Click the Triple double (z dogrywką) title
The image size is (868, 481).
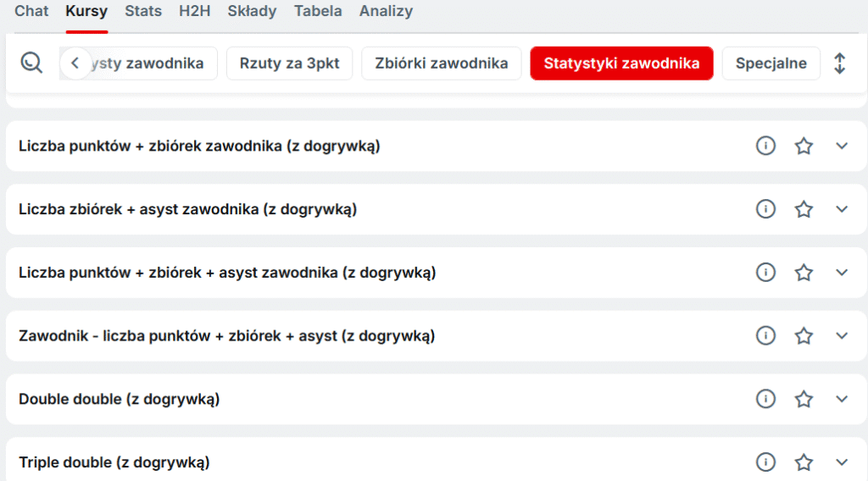click(114, 462)
